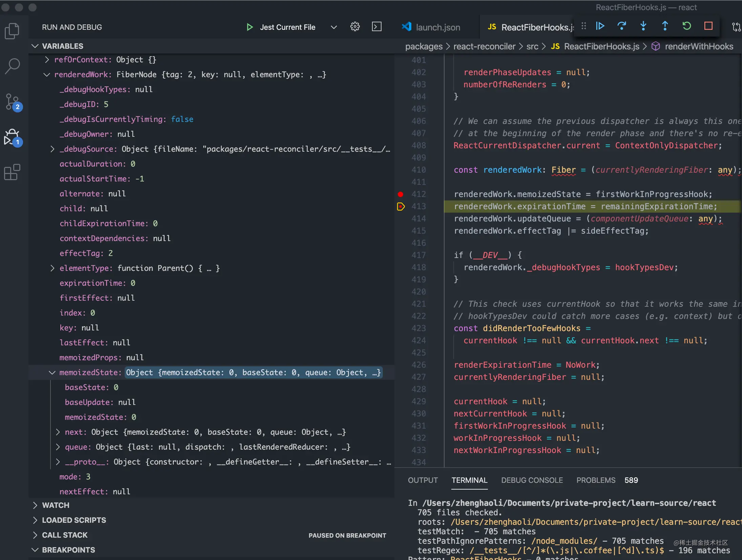Click the ContextOnlyDispatcher identifier on line 408
Viewport: 742px width, 560px height.
(x=666, y=146)
